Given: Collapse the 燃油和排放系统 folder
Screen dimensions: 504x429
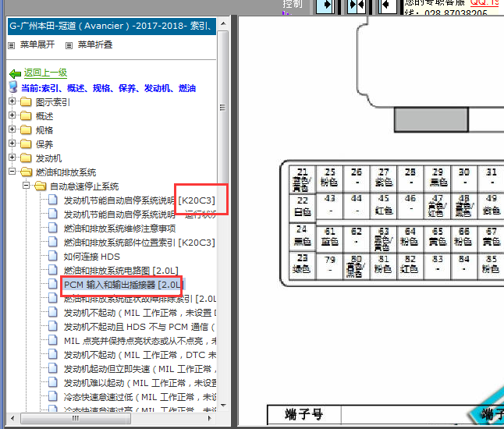Looking at the screenshot, I should 12,172.
